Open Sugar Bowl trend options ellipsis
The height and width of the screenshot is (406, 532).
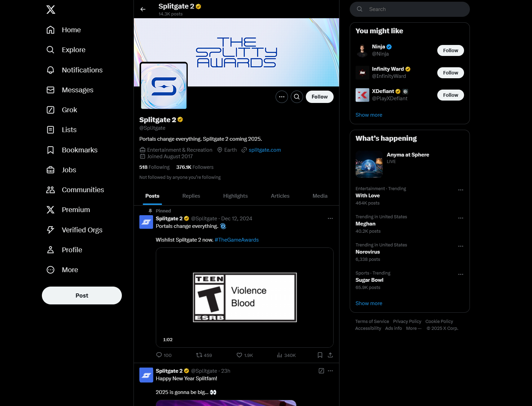click(461, 274)
